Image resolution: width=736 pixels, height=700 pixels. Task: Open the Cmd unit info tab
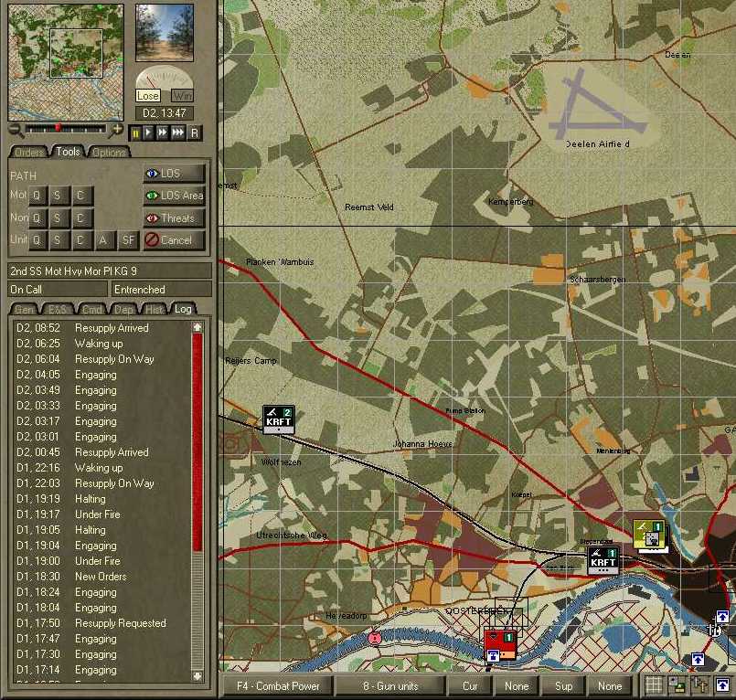pyautogui.click(x=91, y=310)
